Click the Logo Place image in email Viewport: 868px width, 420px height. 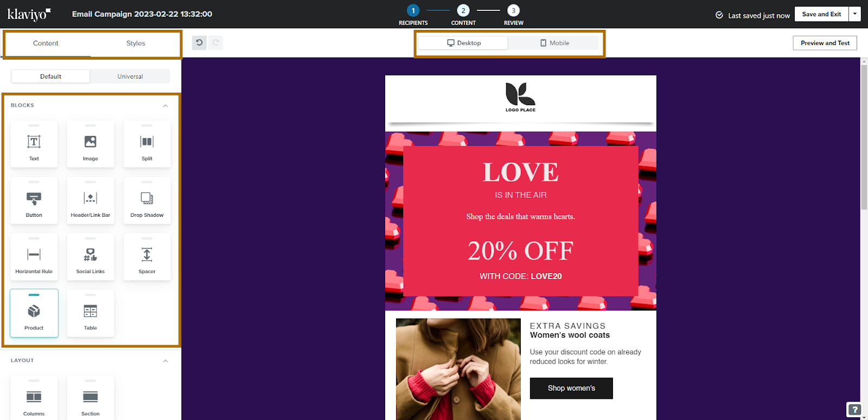(520, 98)
